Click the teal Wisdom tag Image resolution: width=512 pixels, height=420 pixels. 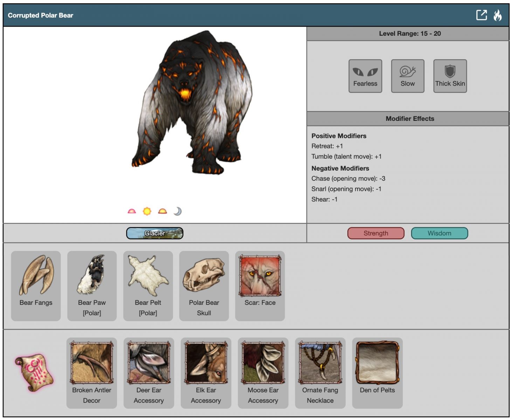click(439, 233)
